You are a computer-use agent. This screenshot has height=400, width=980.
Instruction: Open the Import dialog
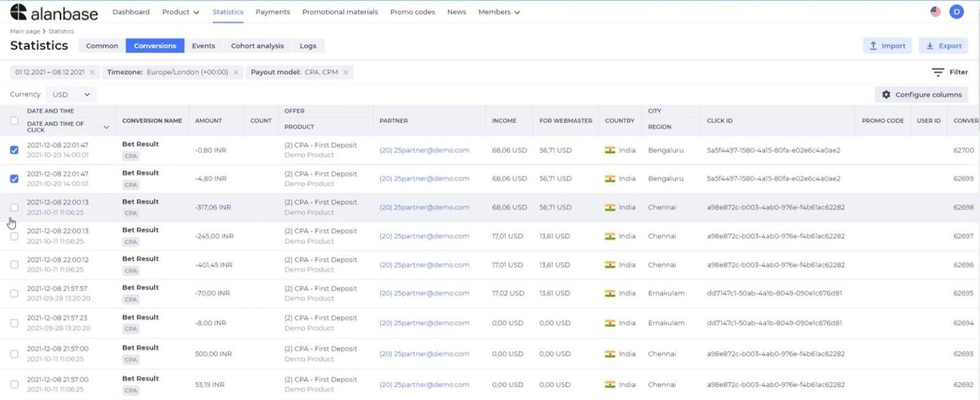pos(887,45)
